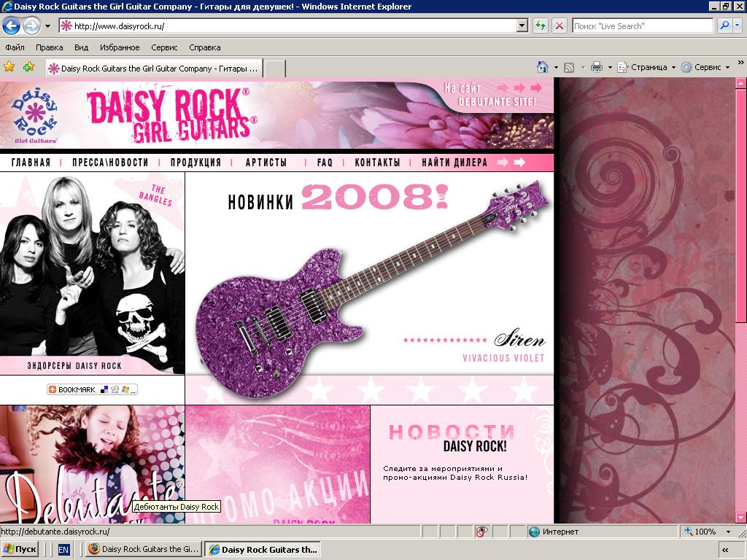
Task: Click the page scrollbar up arrow
Action: coord(741,83)
